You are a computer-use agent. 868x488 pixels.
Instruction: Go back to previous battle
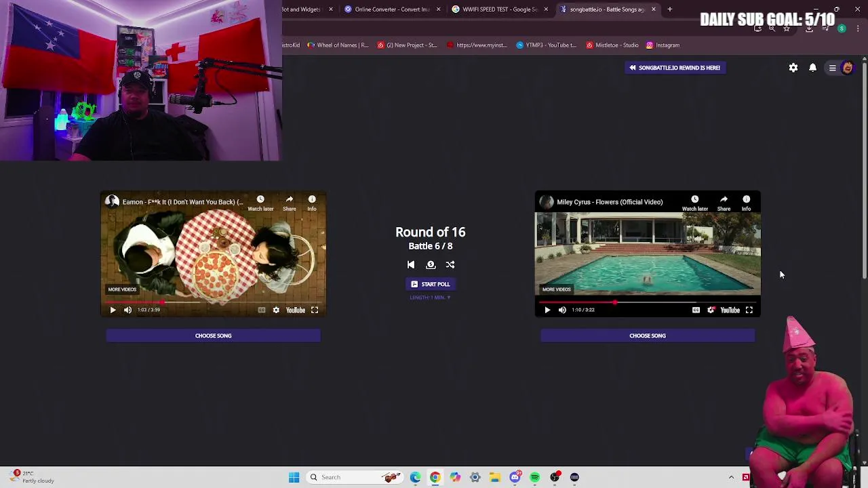411,265
